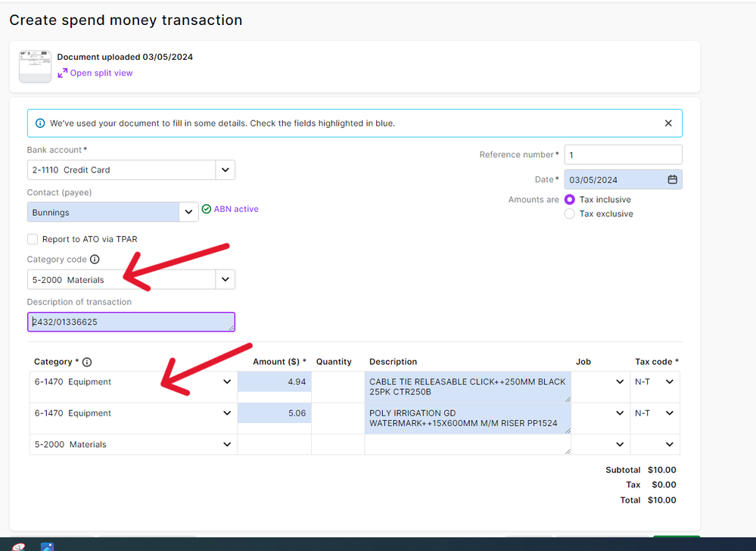Select the Tax inclusive radio option
756x551 pixels.
570,200
